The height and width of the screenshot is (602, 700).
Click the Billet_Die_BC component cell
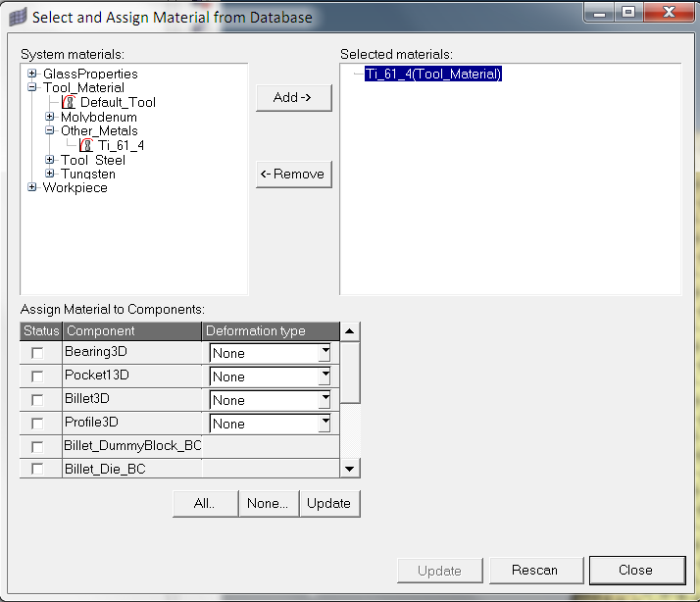(x=132, y=469)
